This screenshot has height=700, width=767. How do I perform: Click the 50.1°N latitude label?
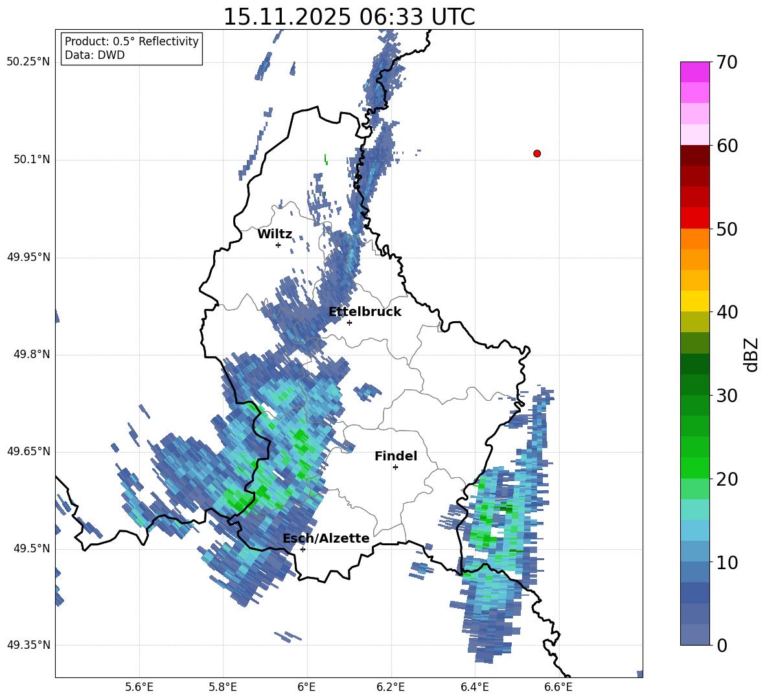[32, 160]
